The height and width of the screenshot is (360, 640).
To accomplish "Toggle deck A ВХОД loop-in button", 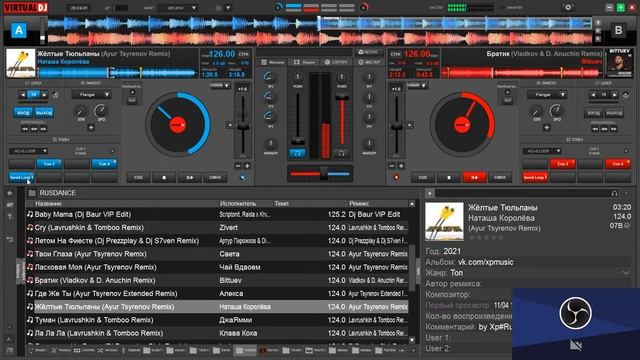I will pos(23,113).
